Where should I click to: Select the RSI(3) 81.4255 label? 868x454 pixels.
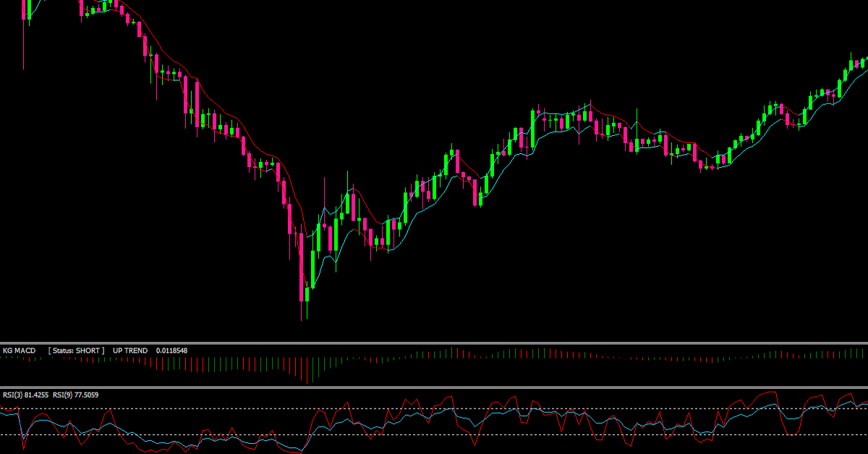25,395
